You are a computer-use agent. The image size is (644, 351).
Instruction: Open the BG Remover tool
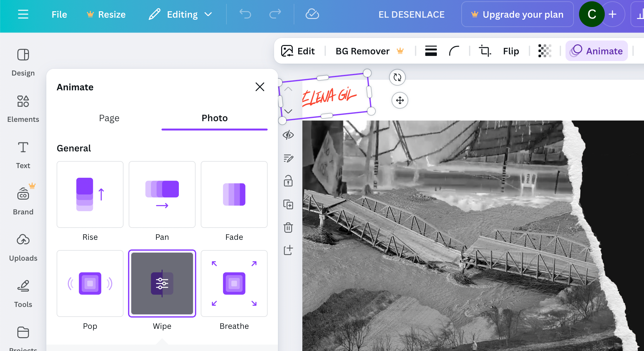[369, 51]
